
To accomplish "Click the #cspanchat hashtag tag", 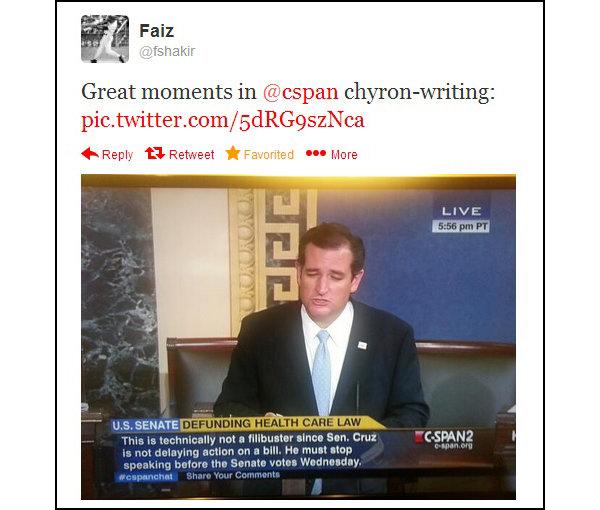I will [x=146, y=477].
